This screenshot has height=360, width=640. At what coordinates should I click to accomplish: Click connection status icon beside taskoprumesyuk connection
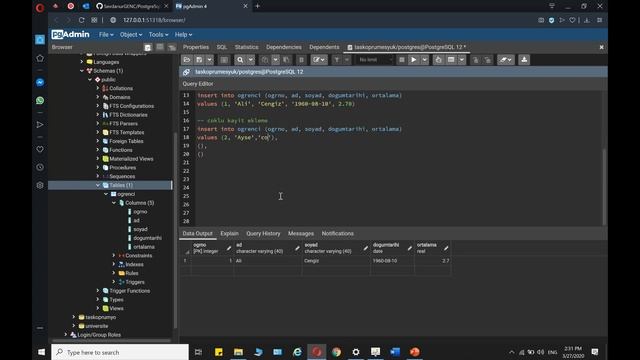point(187,72)
